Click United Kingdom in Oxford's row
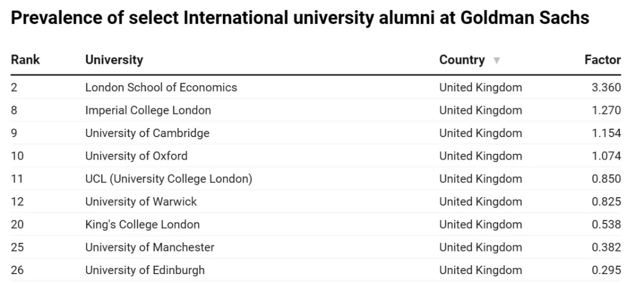This screenshot has width=644, height=283. tap(481, 156)
